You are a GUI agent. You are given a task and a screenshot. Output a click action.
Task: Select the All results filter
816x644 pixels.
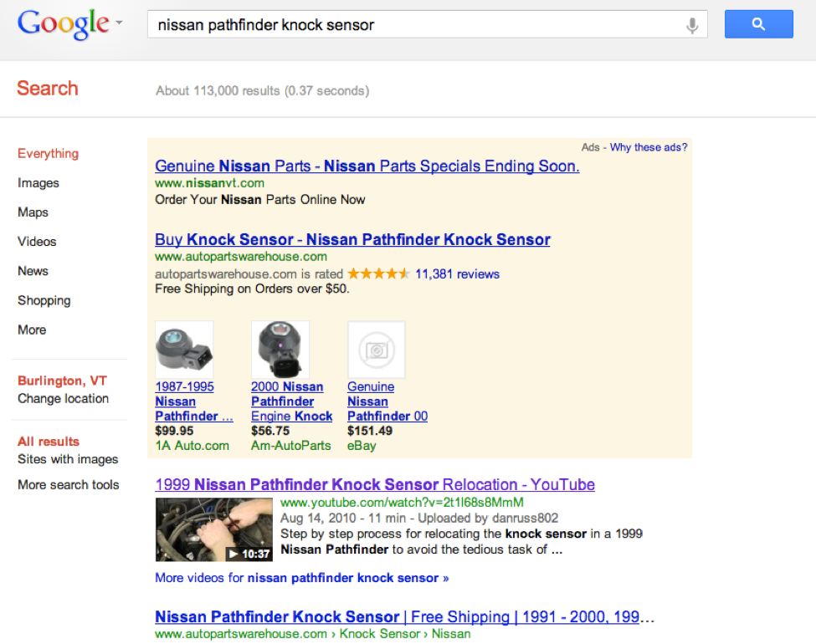click(49, 442)
